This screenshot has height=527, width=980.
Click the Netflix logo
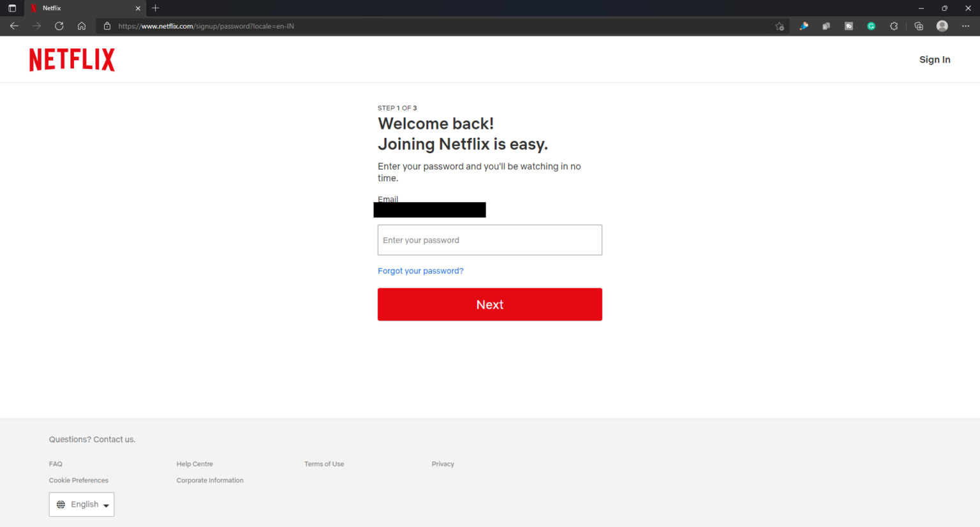(72, 59)
